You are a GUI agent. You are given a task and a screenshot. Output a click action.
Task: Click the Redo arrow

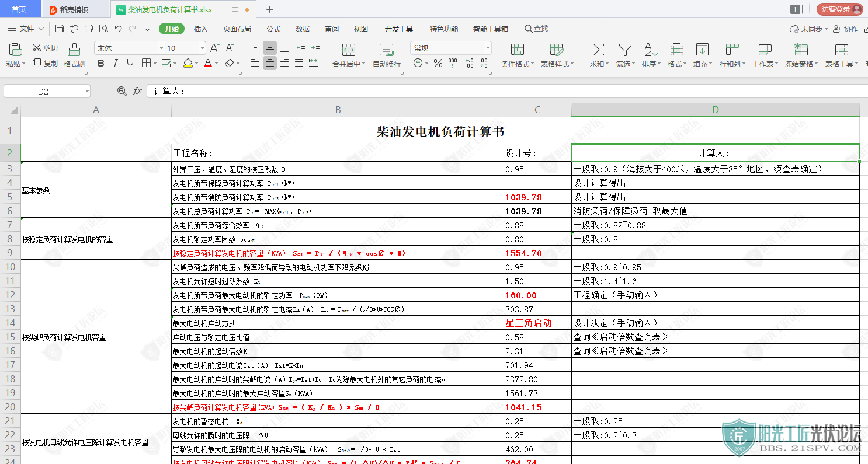[133, 29]
